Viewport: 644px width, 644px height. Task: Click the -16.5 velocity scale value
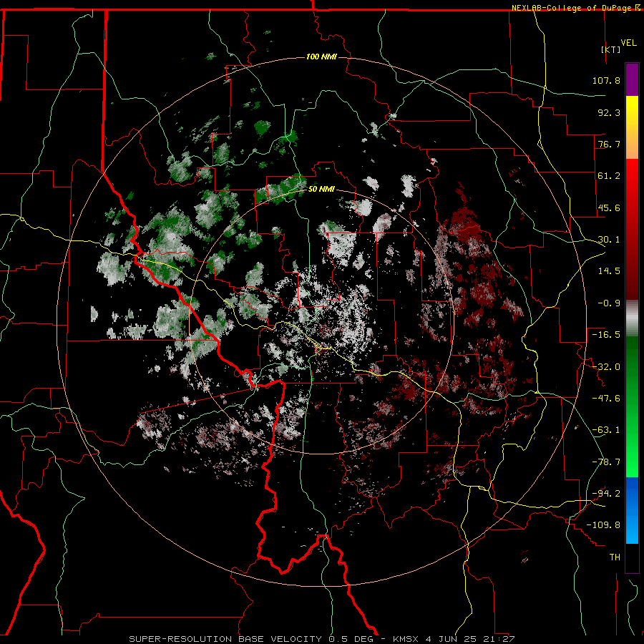click(x=606, y=335)
